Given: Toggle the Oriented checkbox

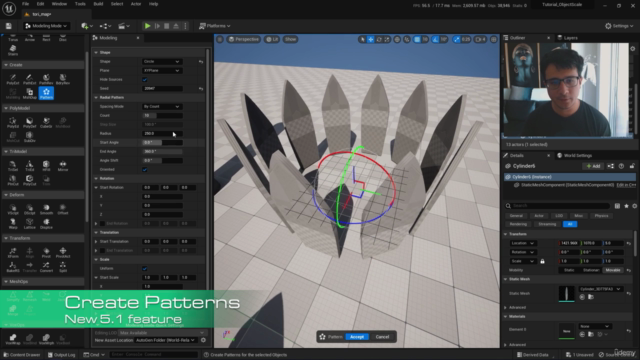Looking at the screenshot, I should click(144, 169).
